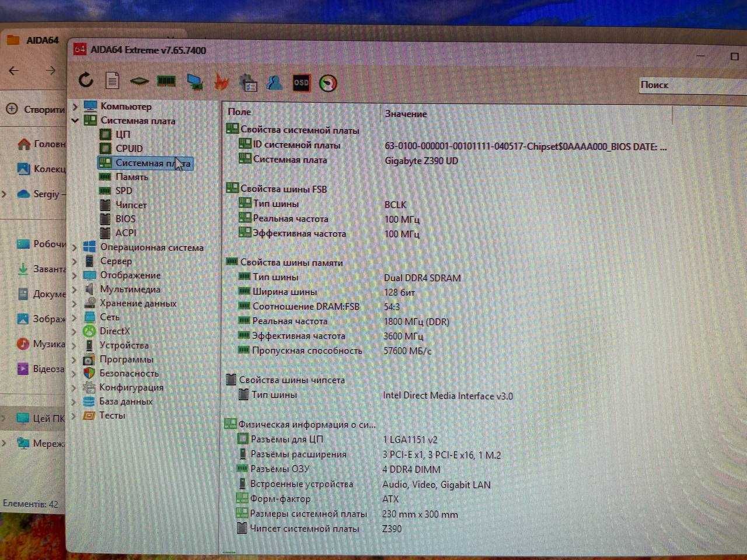Click the Refresh toolbar icon in AIDA64
This screenshot has width=747, height=560.
click(x=86, y=80)
